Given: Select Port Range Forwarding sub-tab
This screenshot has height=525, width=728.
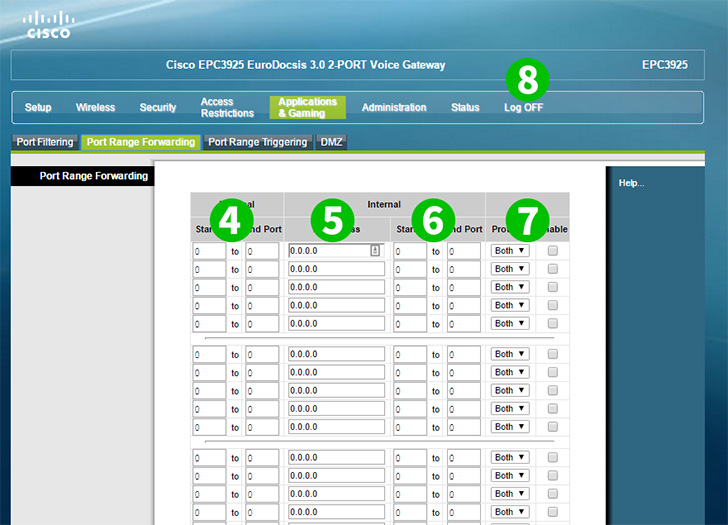Looking at the screenshot, I should coord(141,142).
